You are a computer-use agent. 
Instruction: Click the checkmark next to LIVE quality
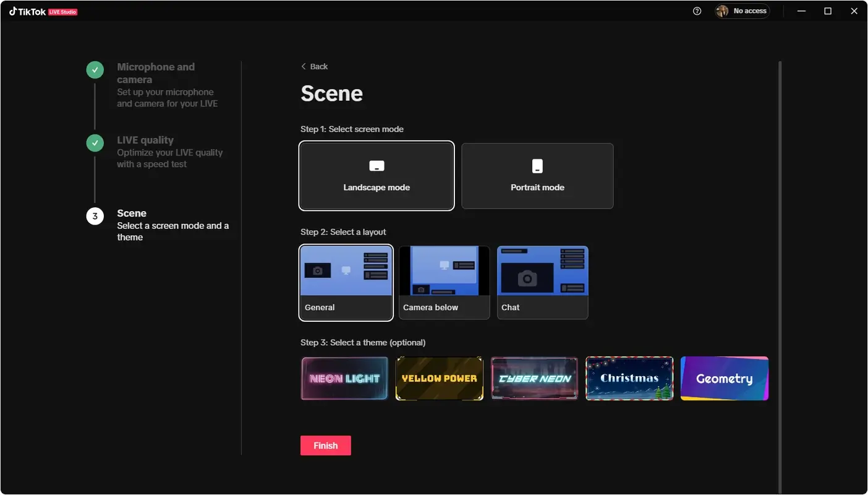pyautogui.click(x=95, y=143)
